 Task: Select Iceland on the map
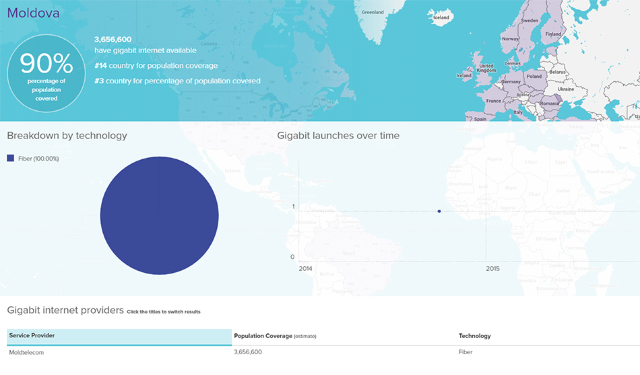(x=441, y=18)
